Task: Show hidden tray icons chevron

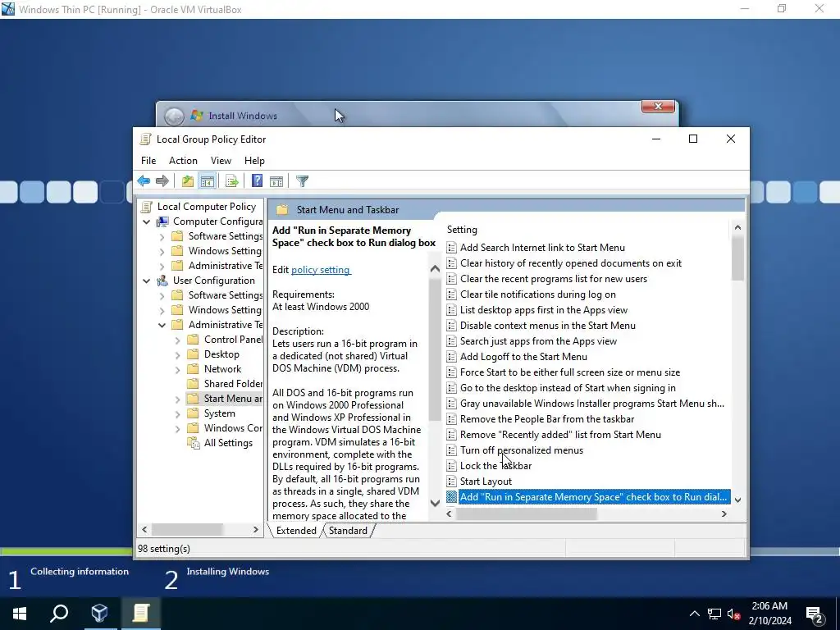Action: click(x=694, y=614)
